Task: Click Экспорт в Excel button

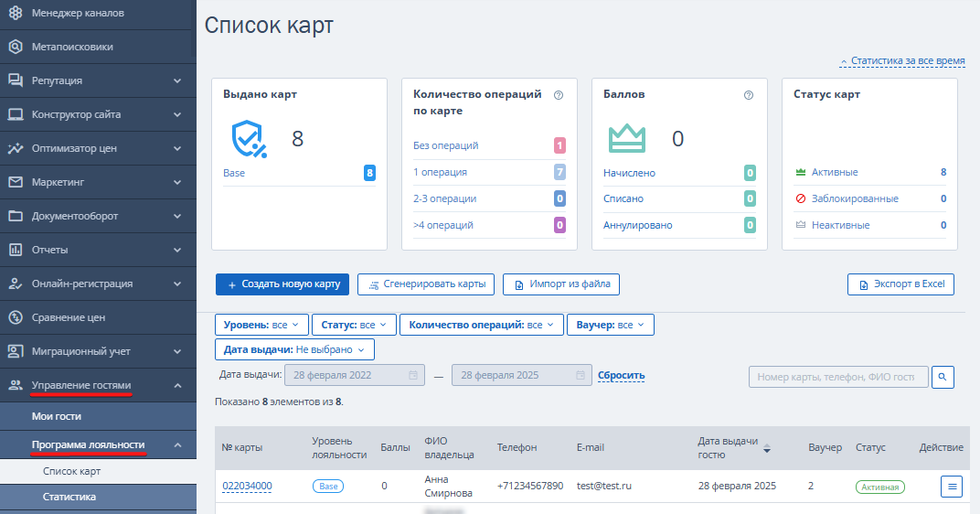Action: [900, 284]
